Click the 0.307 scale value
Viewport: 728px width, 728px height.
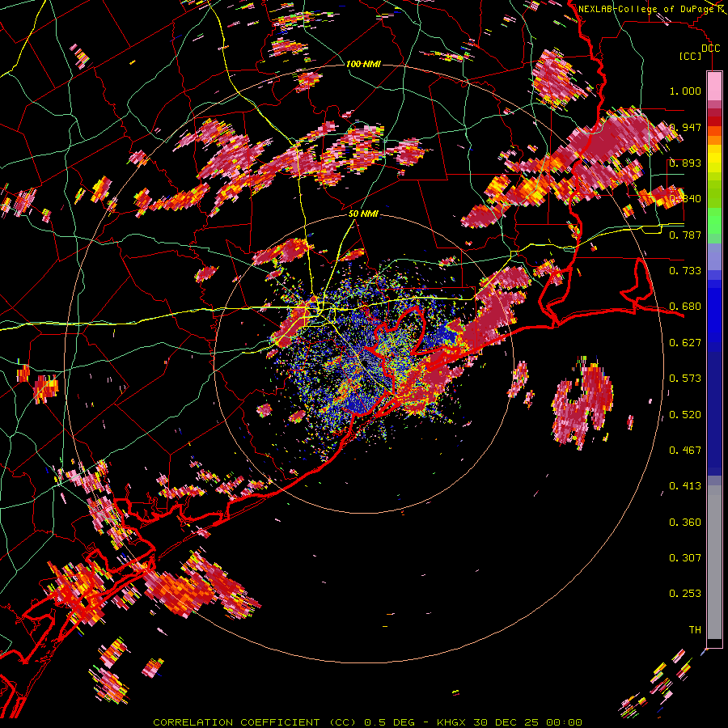click(x=685, y=558)
